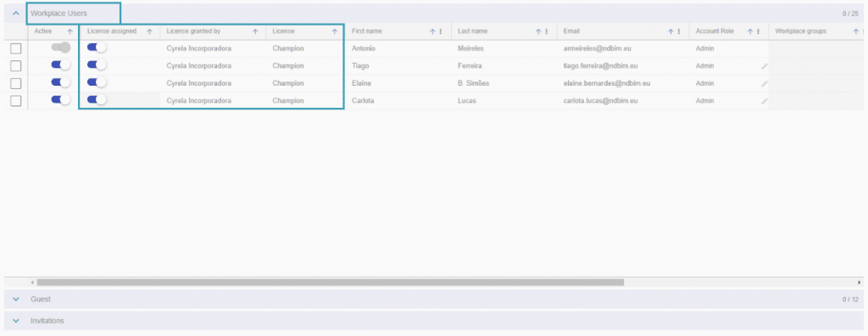Viewport: 868px width, 336px height.
Task: Click the horizontal scrollbar thumb
Action: pos(330,283)
